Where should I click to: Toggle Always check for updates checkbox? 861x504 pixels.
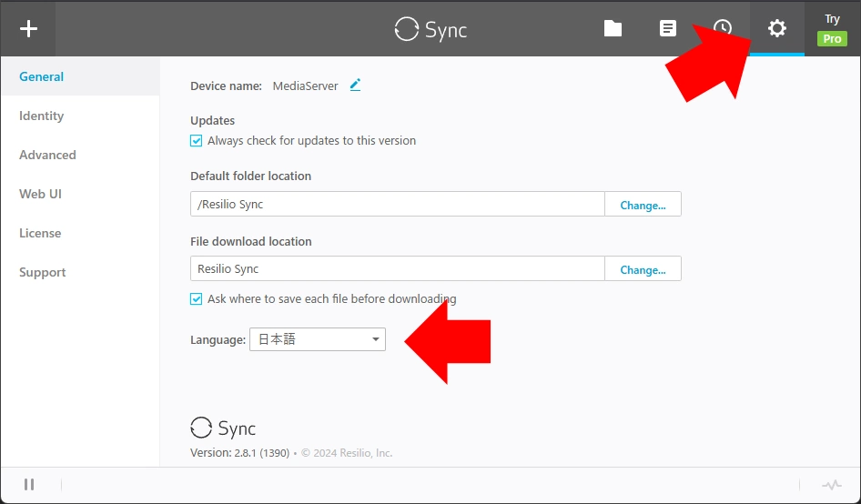coord(196,140)
